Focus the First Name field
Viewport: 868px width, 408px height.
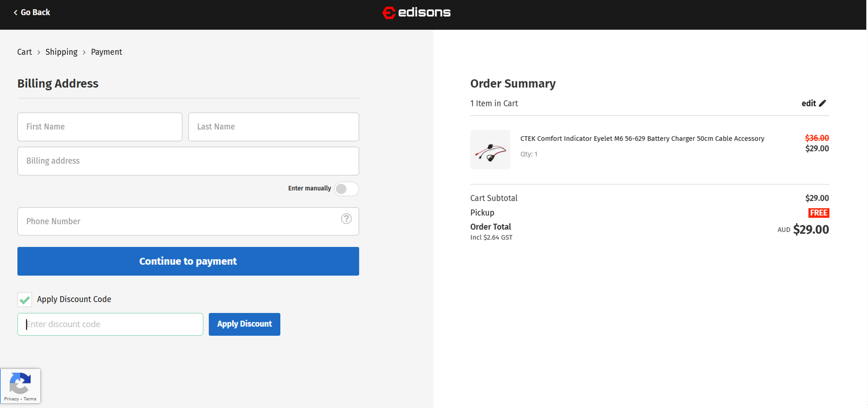click(x=100, y=127)
